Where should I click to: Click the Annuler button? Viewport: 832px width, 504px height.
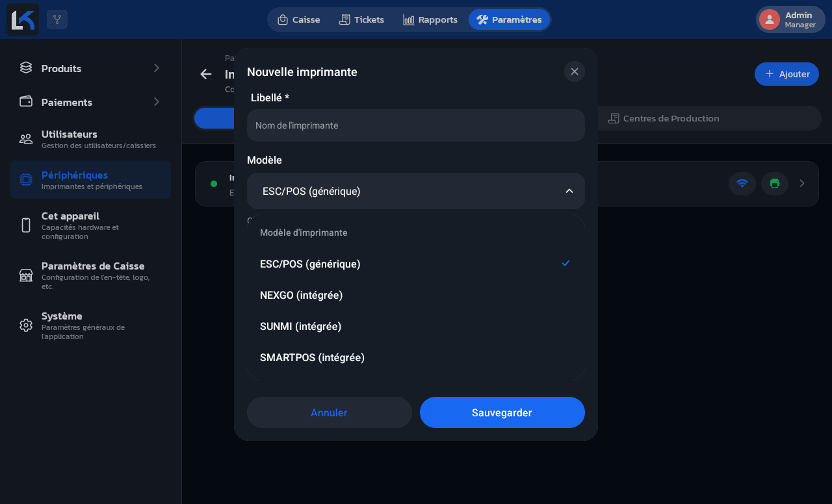click(x=330, y=412)
